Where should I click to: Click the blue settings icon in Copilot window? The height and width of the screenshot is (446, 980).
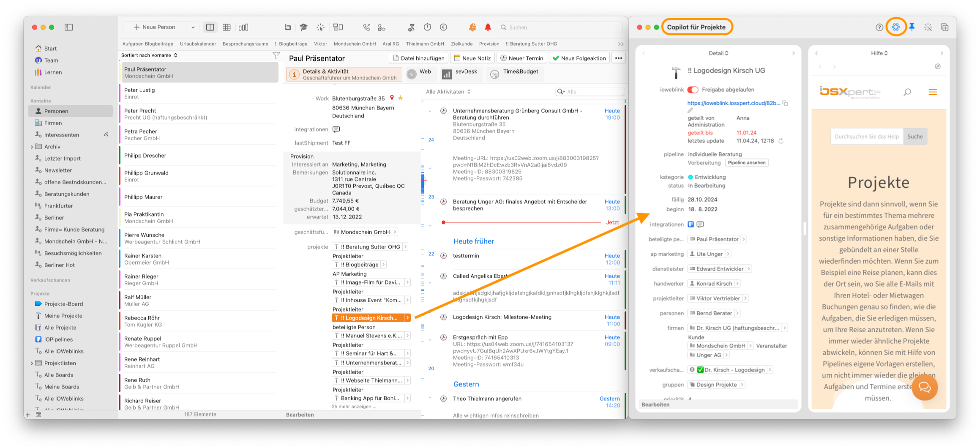click(x=895, y=27)
